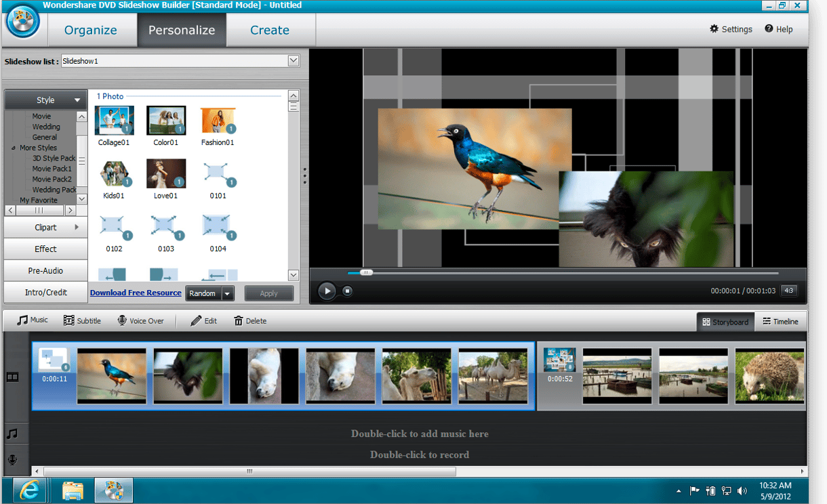Screen dimensions: 827x504
Task: Switch to Storyboard view
Action: 725,322
